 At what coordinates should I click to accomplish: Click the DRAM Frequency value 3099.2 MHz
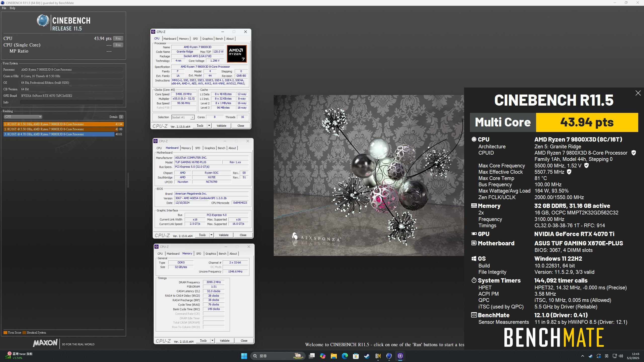coord(214,282)
